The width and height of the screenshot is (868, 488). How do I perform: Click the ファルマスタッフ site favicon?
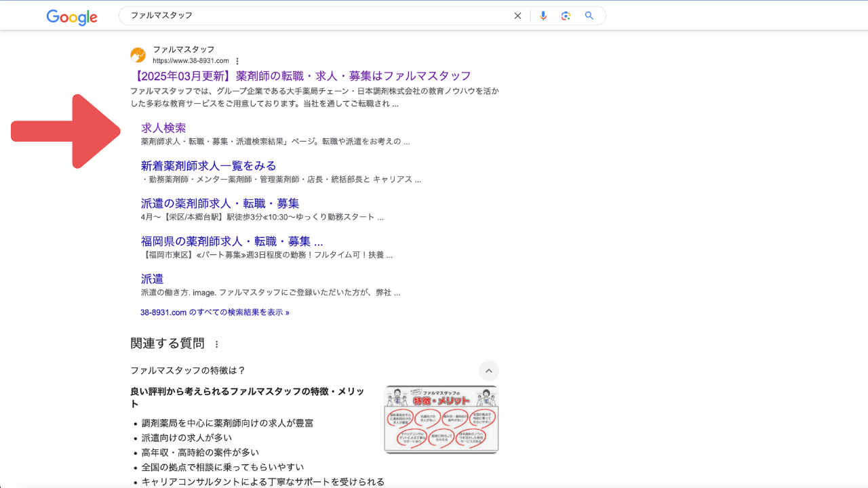(x=138, y=55)
